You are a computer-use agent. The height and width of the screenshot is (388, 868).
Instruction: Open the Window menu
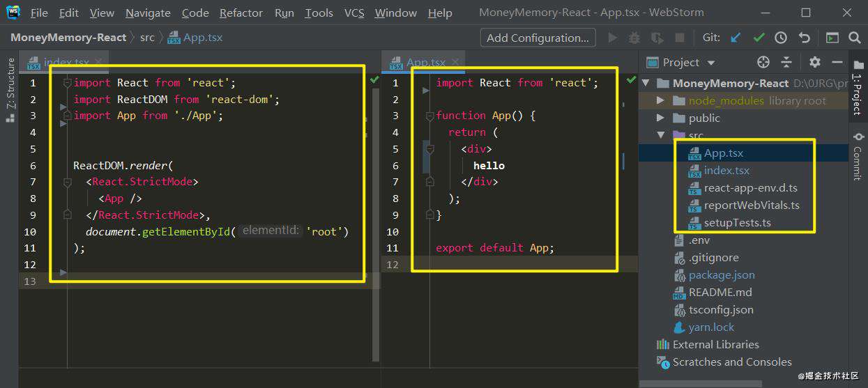(x=397, y=13)
